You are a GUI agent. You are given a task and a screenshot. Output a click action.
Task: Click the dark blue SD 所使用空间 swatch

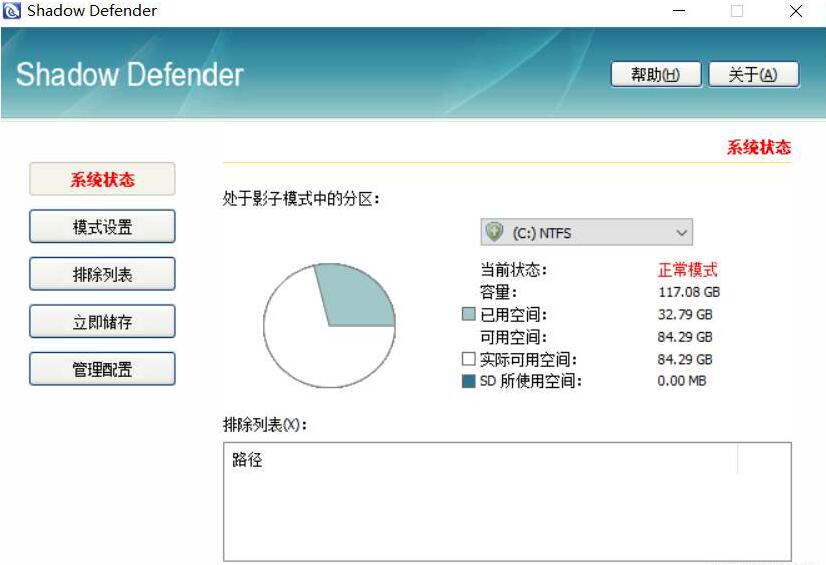coord(468,381)
